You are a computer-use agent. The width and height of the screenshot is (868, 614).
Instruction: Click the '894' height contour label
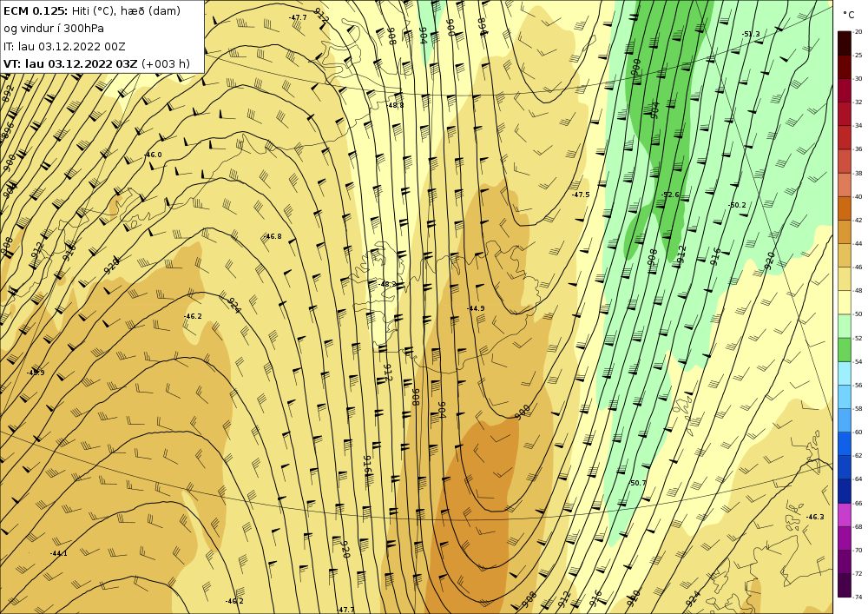coord(482,27)
